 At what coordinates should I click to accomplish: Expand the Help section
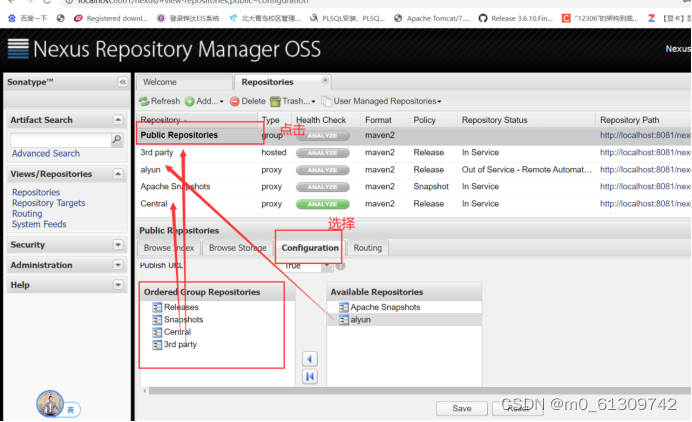tap(118, 285)
